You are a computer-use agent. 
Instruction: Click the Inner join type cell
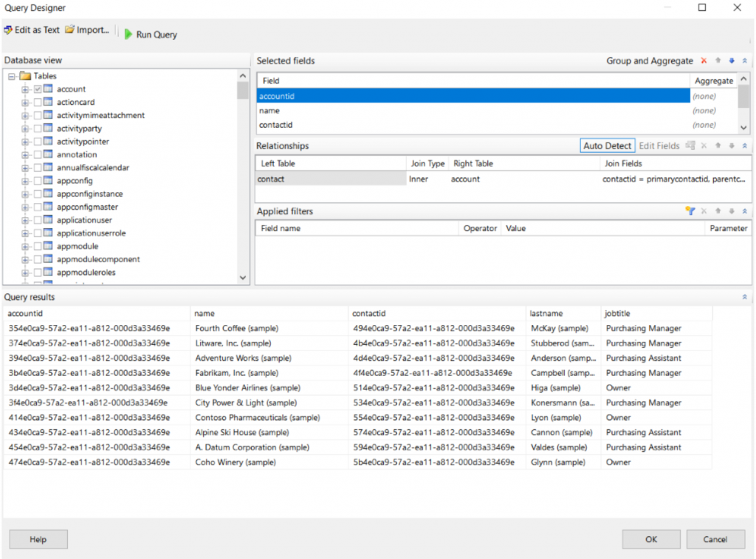coord(428,179)
